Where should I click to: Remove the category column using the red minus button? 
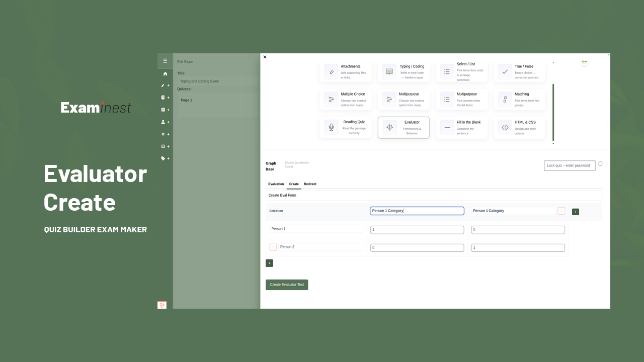pyautogui.click(x=561, y=211)
